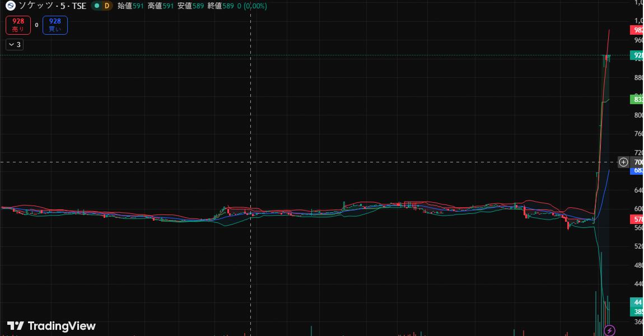Click the 安値 589 low value
Viewport: 644px width, 336px height.
click(x=190, y=6)
